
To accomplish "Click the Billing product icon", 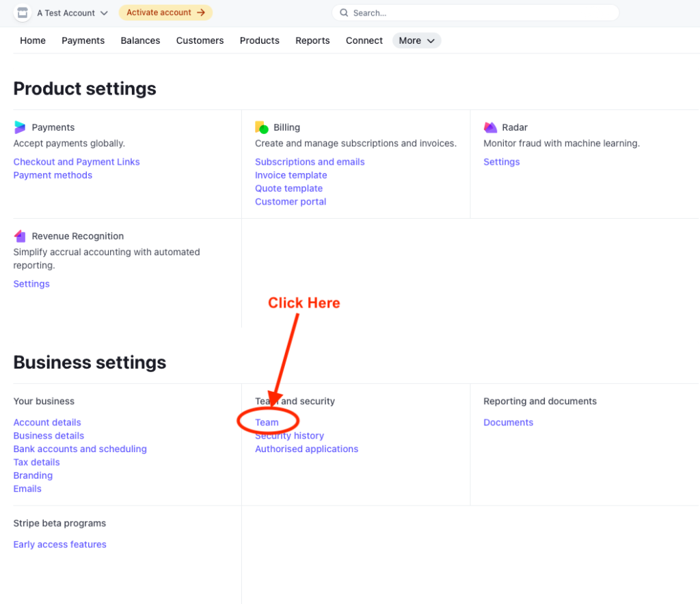I will 261,127.
